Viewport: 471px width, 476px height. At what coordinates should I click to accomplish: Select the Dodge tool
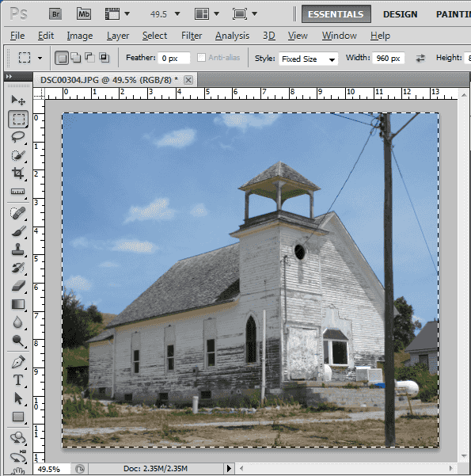pos(18,341)
